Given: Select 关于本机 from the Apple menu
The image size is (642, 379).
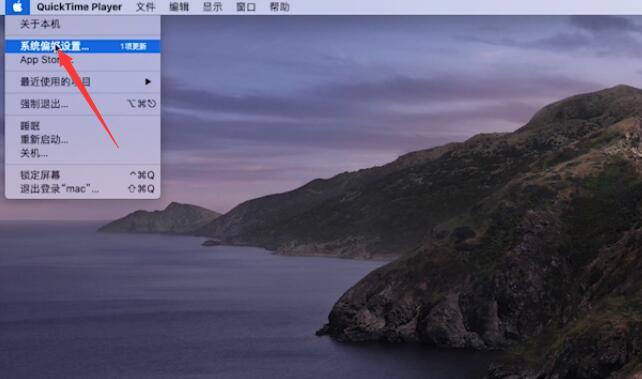Looking at the screenshot, I should tap(82, 24).
